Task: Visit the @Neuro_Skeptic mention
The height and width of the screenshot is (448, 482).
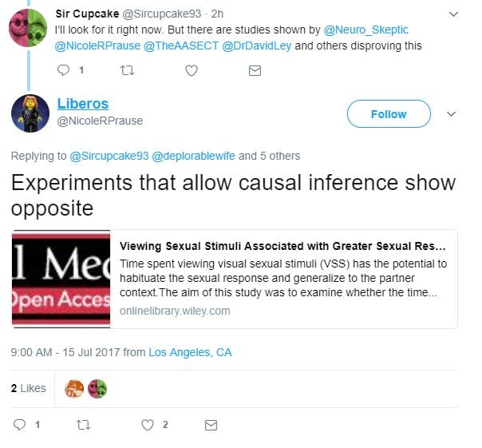Action: pyautogui.click(x=366, y=30)
